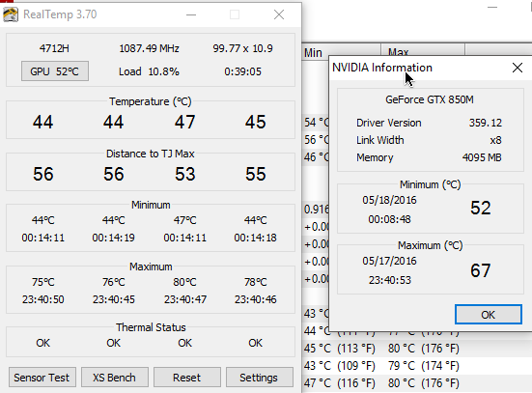
Task: Close the NVIDIA Information dialog
Action: (518, 68)
